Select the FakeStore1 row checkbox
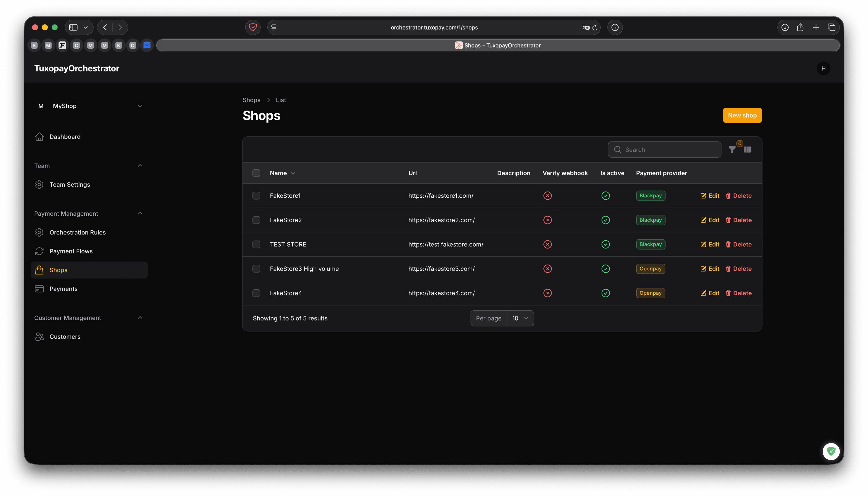 [256, 196]
